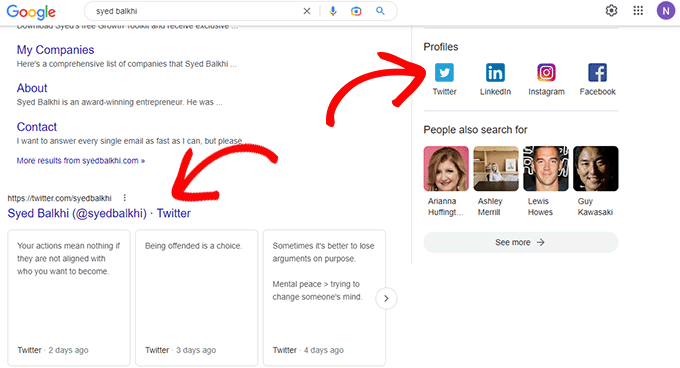Open the About sitelink
Screen dimensions: 680x368
pyautogui.click(x=32, y=88)
